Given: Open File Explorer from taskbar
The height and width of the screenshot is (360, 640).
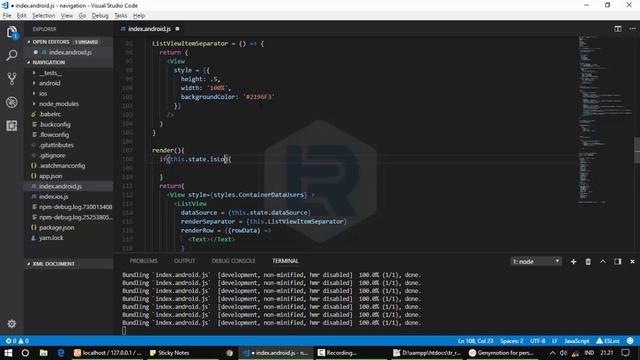Looking at the screenshot, I should (43, 353).
